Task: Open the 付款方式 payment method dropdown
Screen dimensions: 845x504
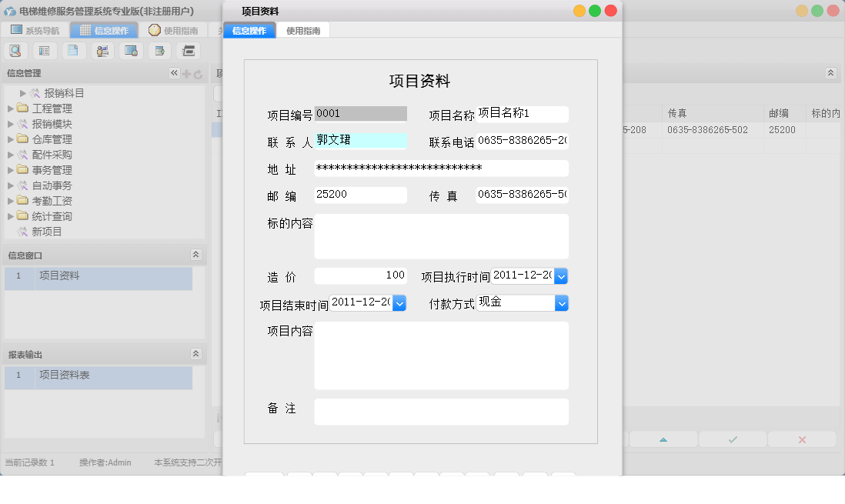Action: (562, 303)
